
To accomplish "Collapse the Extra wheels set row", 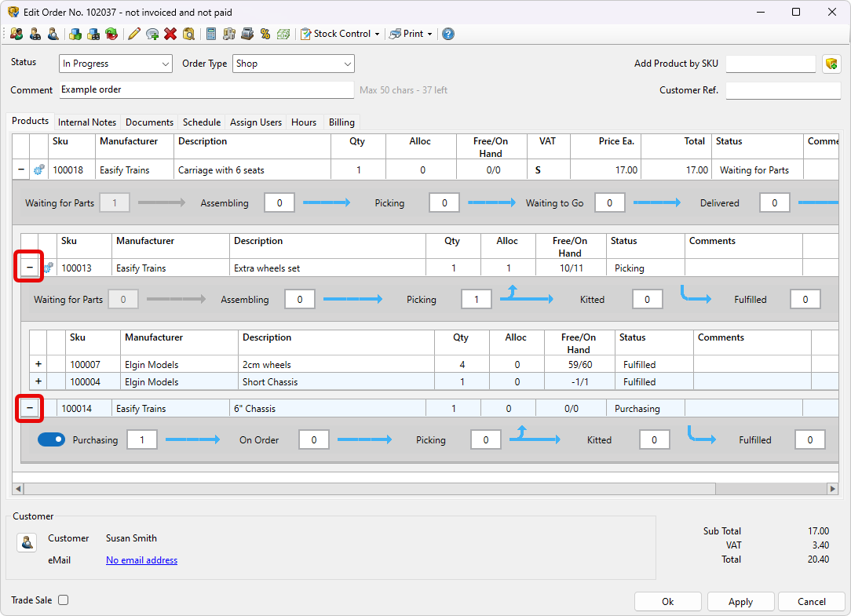I will tap(30, 268).
